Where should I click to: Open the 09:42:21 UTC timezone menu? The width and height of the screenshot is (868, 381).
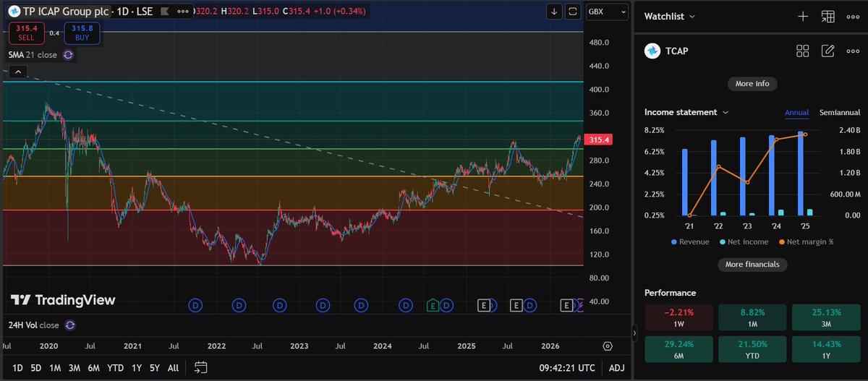(566, 368)
